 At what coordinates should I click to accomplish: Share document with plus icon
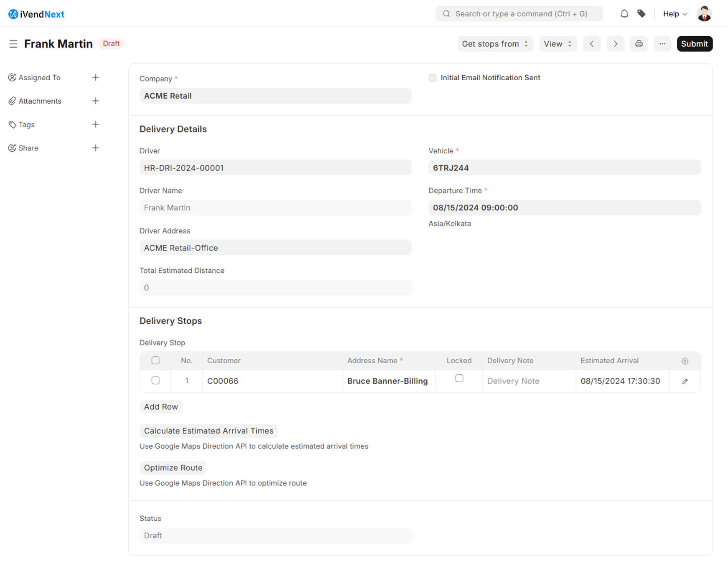[95, 148]
